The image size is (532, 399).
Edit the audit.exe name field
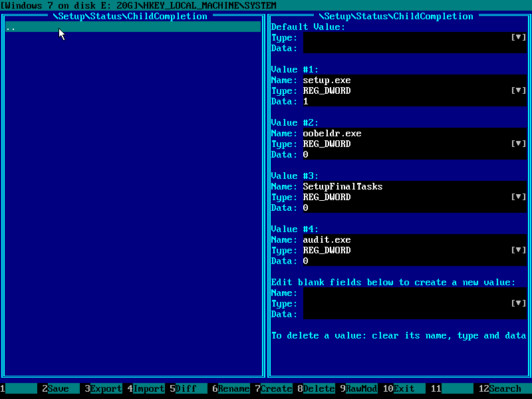(414, 239)
